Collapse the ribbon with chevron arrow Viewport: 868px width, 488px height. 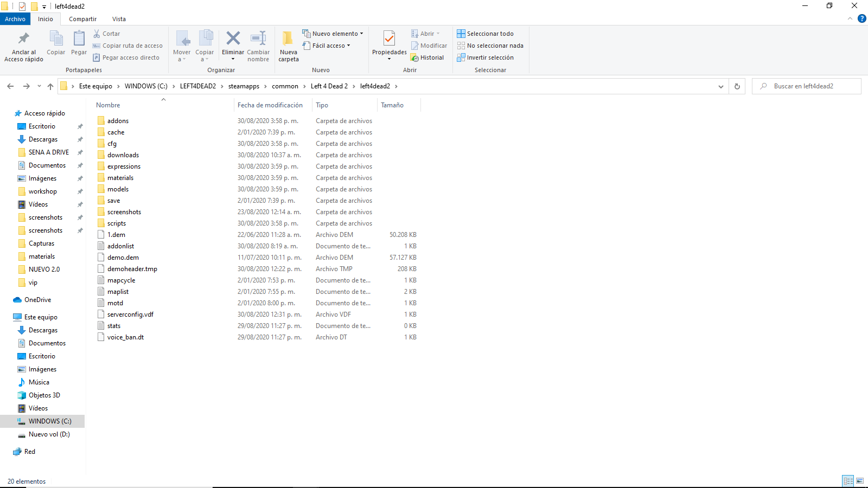pyautogui.click(x=850, y=19)
